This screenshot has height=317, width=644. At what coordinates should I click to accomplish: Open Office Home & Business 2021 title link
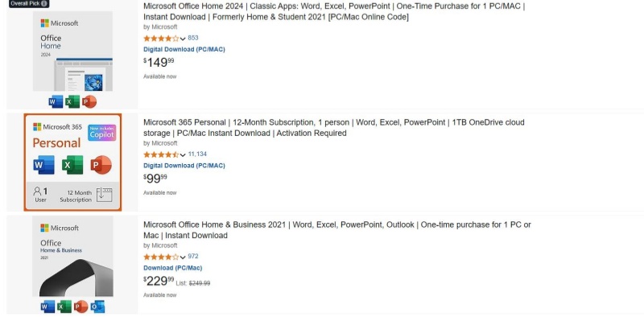coord(336,230)
